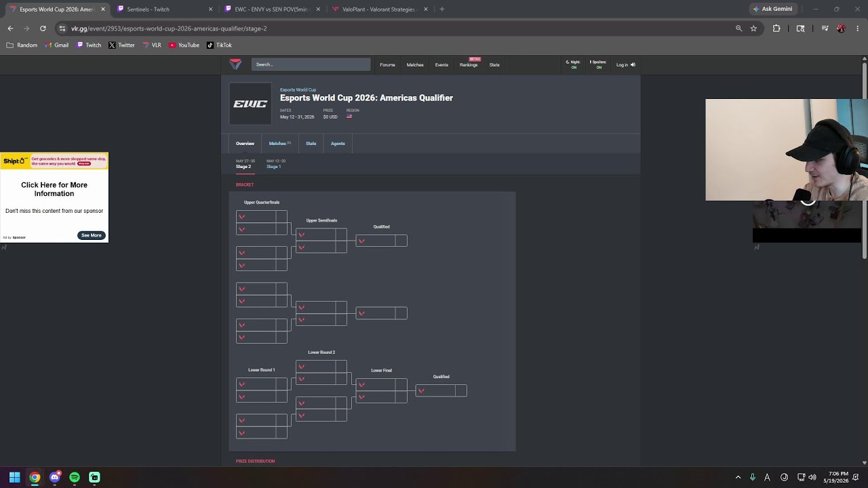Reload the page
868x488 pixels.
[43, 28]
